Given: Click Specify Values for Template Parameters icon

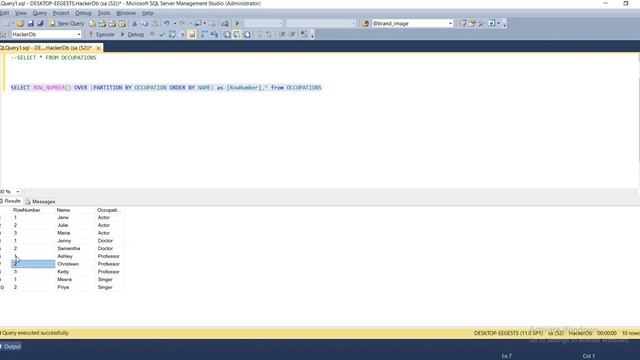Looking at the screenshot, I should point(304,34).
